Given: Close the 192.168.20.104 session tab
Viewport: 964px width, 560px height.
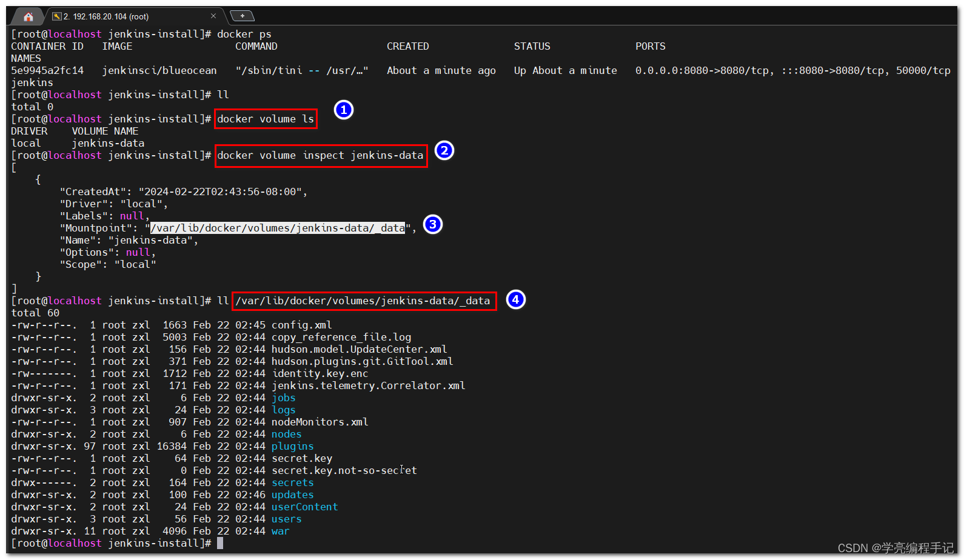Looking at the screenshot, I should [x=213, y=16].
